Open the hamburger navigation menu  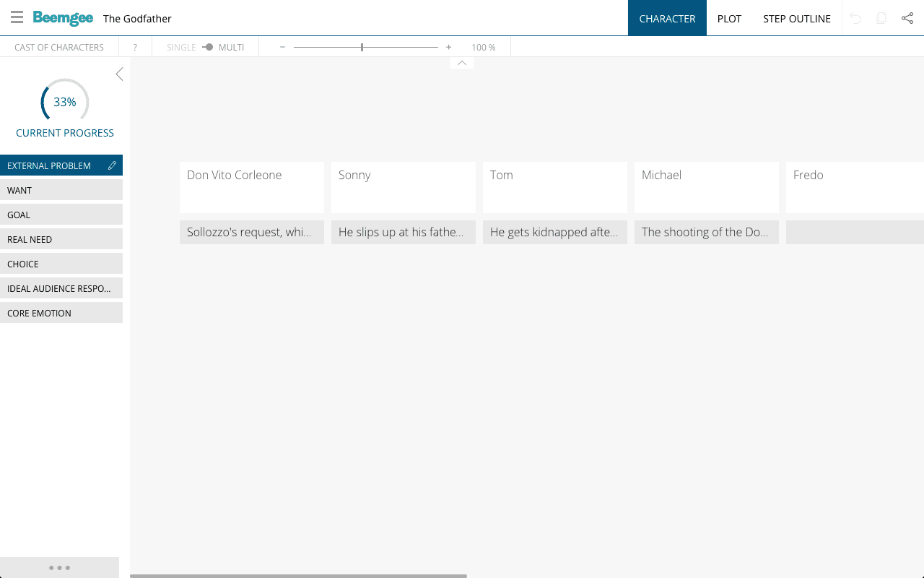(x=17, y=17)
